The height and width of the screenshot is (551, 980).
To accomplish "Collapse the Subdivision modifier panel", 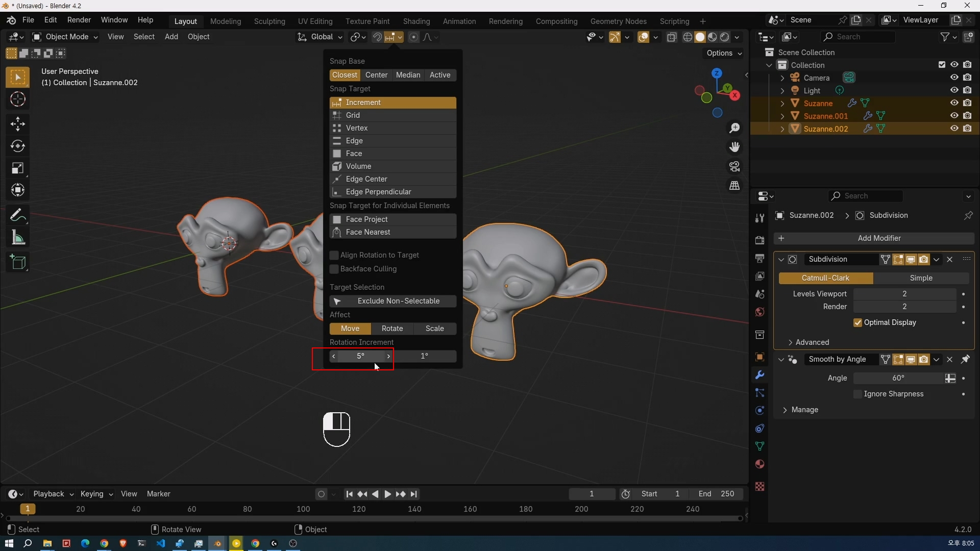I will click(x=781, y=259).
